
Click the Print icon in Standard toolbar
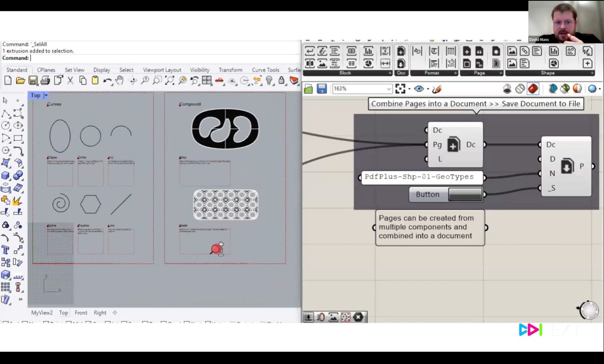tap(45, 81)
